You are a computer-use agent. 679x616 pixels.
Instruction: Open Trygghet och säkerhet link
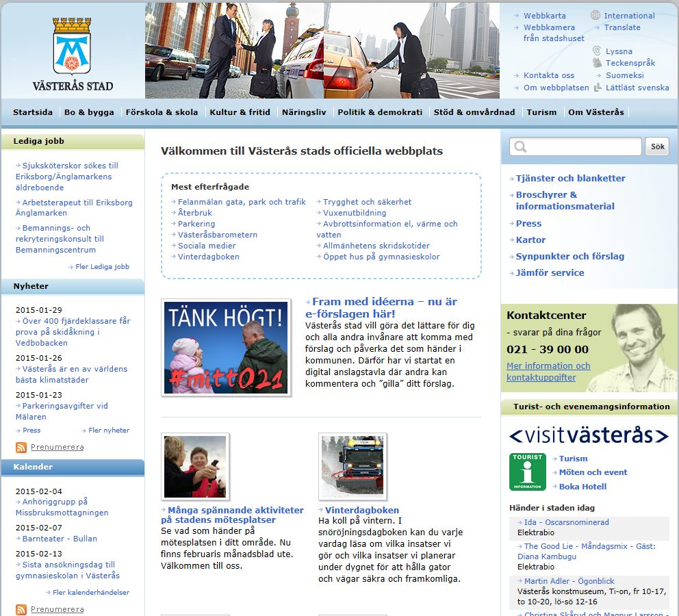(367, 202)
